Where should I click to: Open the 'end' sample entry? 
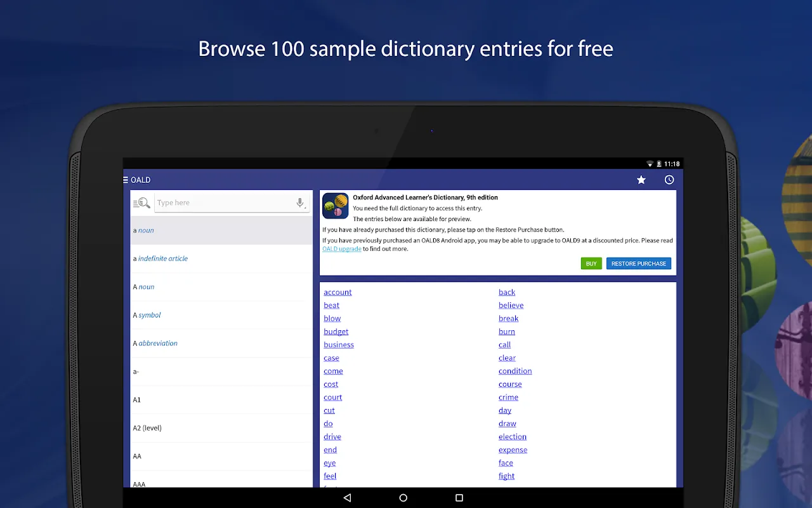(x=331, y=450)
